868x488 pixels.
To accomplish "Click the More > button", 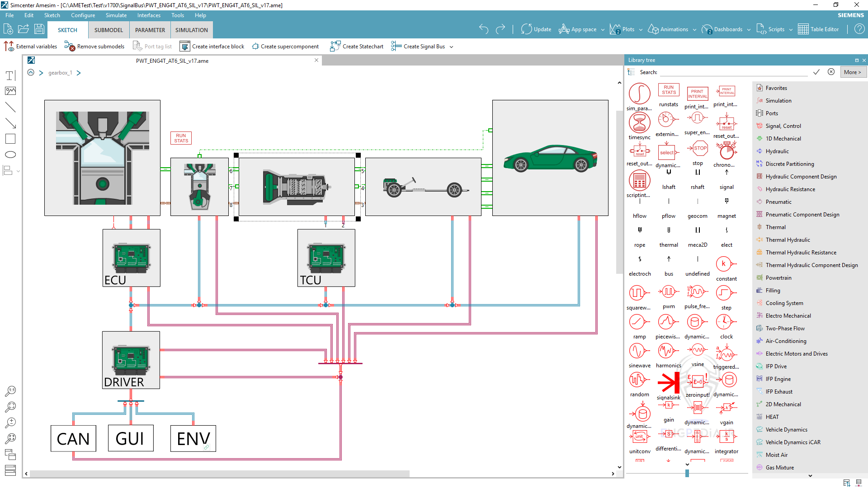I will [x=852, y=72].
